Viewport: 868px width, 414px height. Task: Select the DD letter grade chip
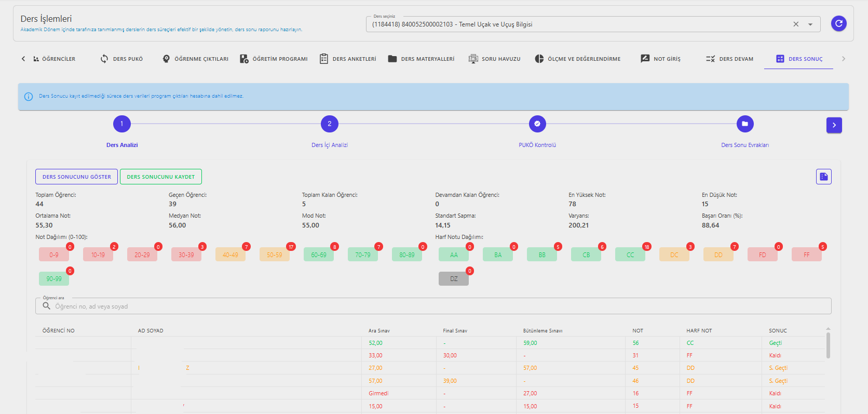point(718,255)
